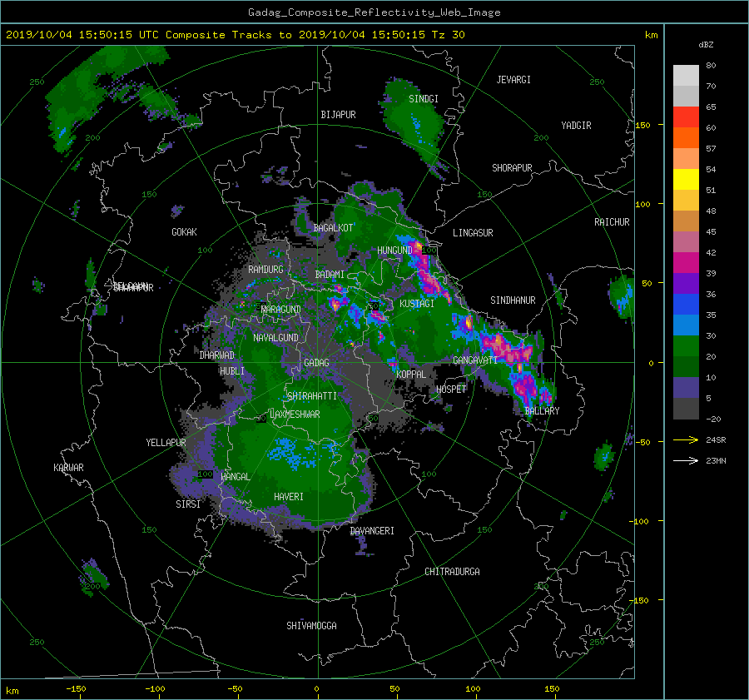749x700 pixels.
Task: Select the bright yellow 51-54 dBZ swatch
Action: coord(686,179)
